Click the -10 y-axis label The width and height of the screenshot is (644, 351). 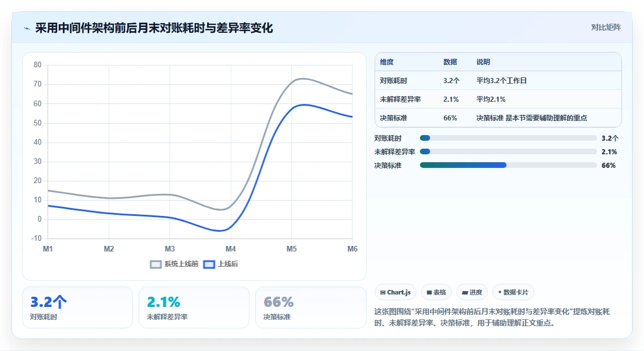click(x=37, y=238)
